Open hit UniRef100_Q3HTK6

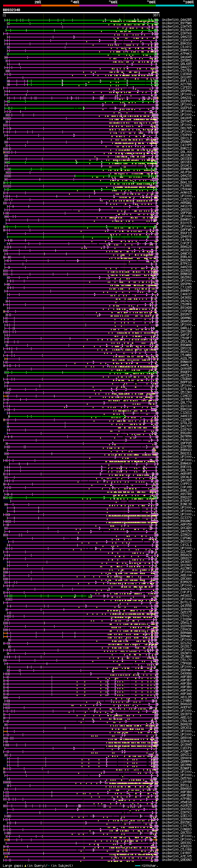coord(177,33)
